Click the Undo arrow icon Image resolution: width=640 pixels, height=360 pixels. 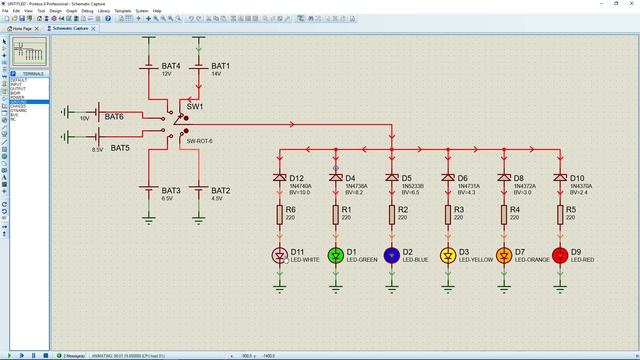[191, 19]
